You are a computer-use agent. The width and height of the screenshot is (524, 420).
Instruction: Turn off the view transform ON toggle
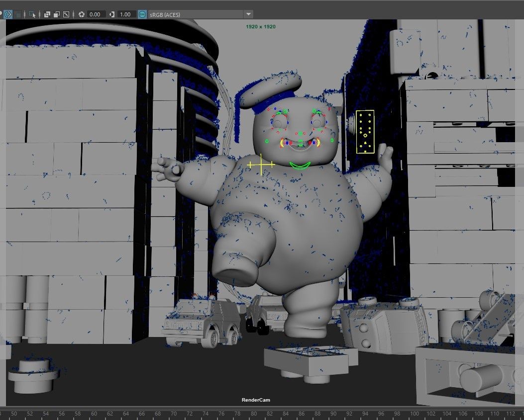pos(142,14)
